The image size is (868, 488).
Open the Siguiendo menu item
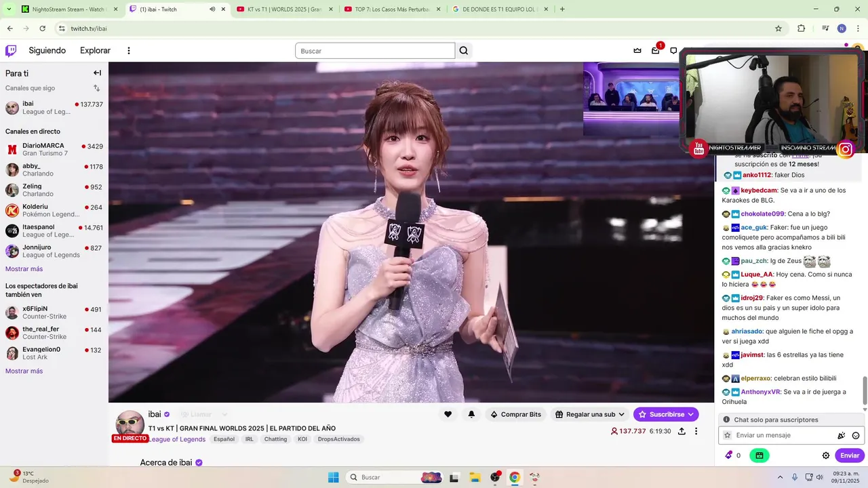[x=47, y=51]
